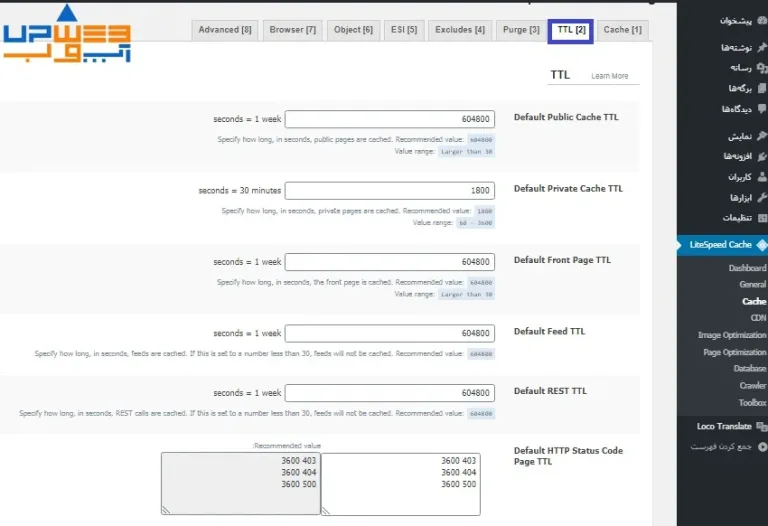Click the 'Default Feed TTL' label
The width and height of the screenshot is (768, 526).
(x=549, y=332)
